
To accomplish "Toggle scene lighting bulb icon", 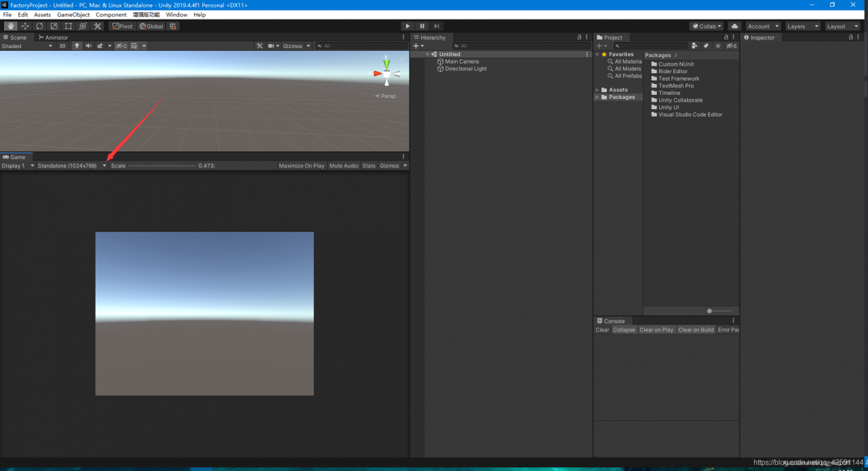I will coord(77,46).
